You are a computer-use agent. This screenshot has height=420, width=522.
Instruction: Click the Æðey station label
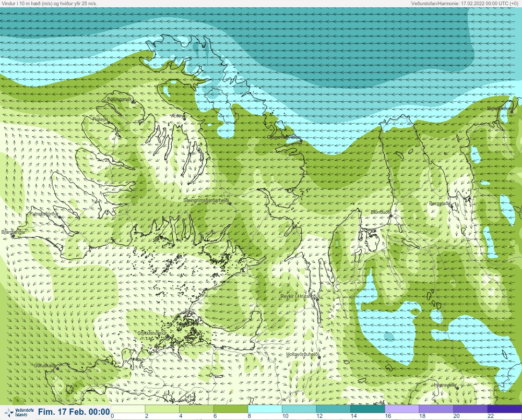pyautogui.click(x=177, y=115)
